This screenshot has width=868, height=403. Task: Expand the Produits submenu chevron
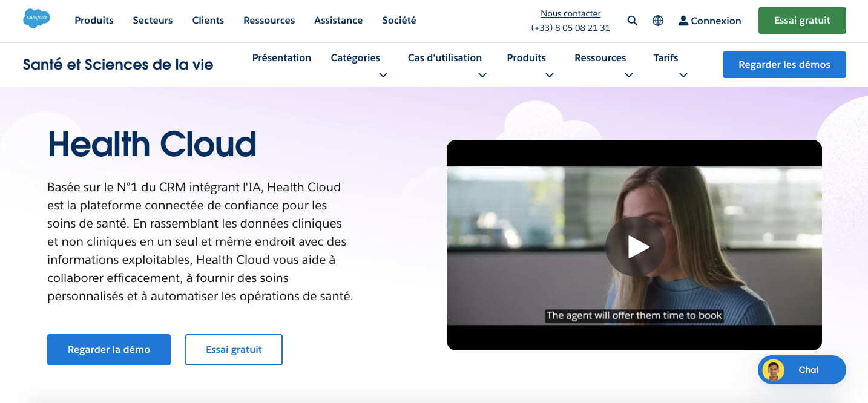point(550,75)
